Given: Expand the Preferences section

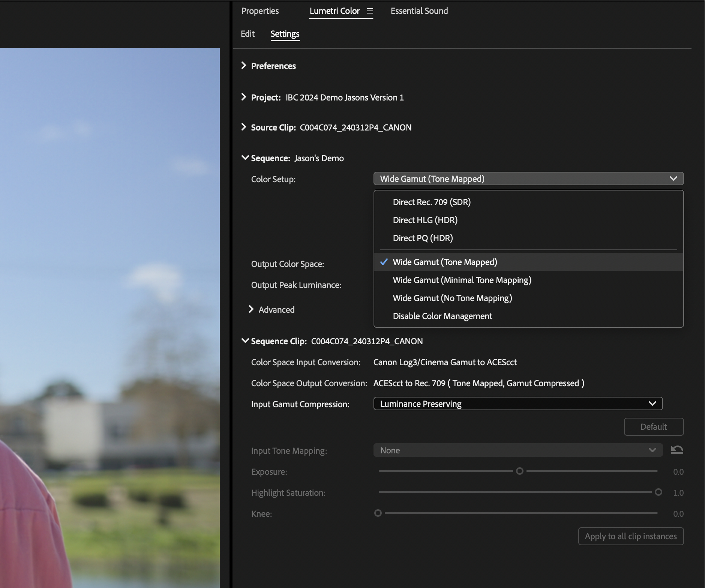Looking at the screenshot, I should point(244,66).
